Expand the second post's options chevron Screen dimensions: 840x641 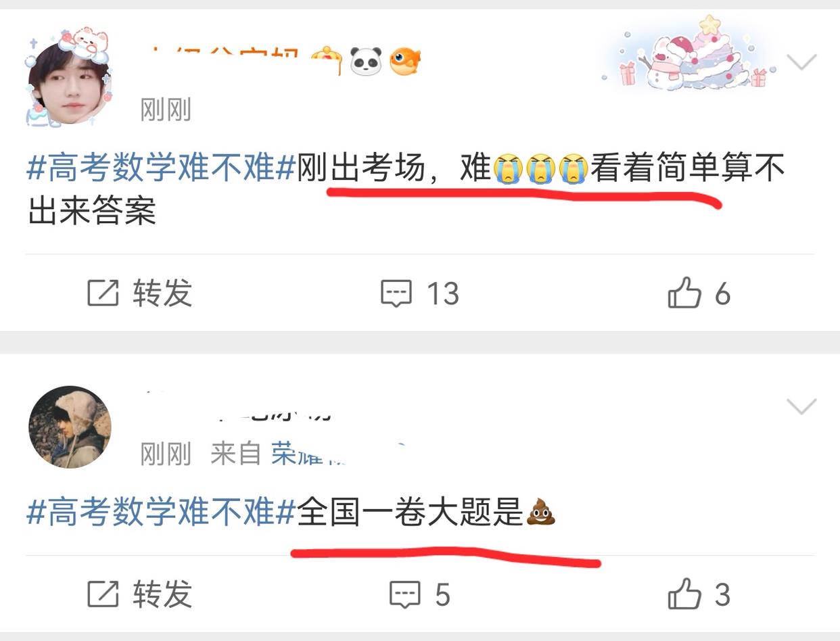803,406
